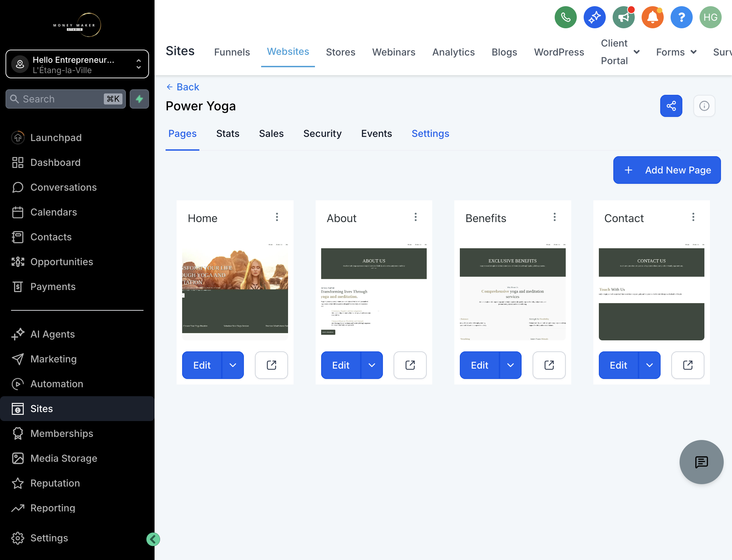
Task: Open the Contact page in new tab
Action: pyautogui.click(x=688, y=365)
